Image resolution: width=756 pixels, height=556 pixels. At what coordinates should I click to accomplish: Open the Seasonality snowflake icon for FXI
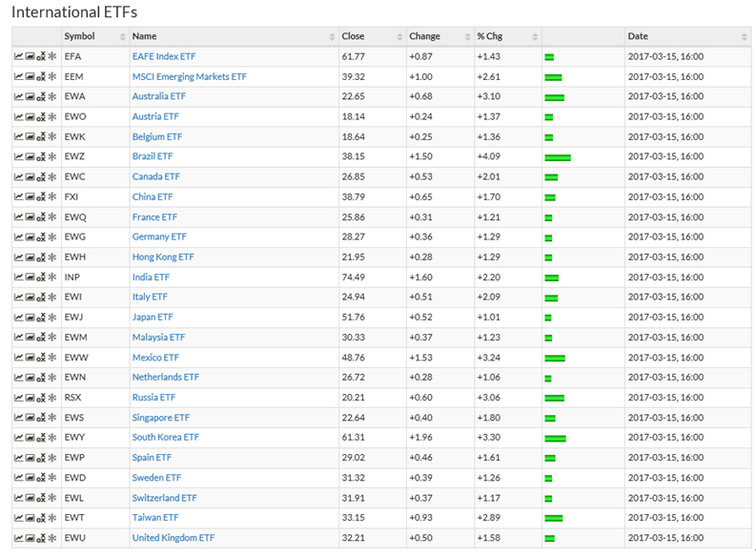(x=52, y=196)
